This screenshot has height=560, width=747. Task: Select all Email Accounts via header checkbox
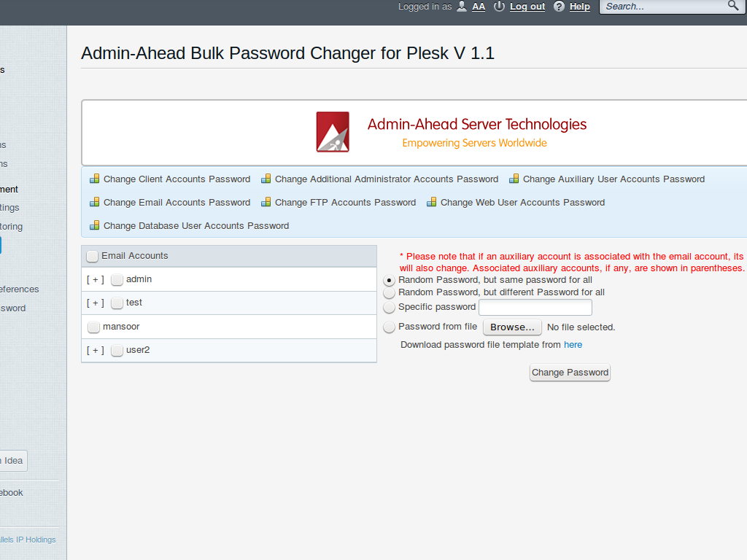pyautogui.click(x=92, y=256)
